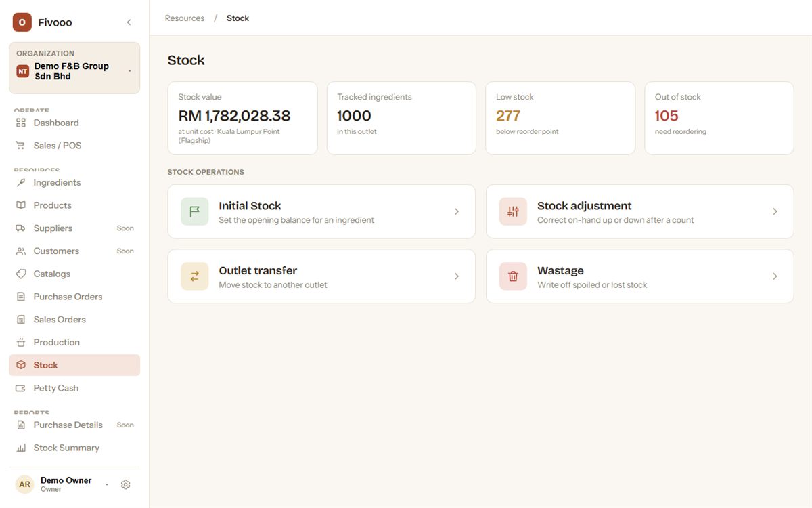Screen dimensions: 812x508
Task: Click the Tracked ingredients card
Action: [401, 118]
